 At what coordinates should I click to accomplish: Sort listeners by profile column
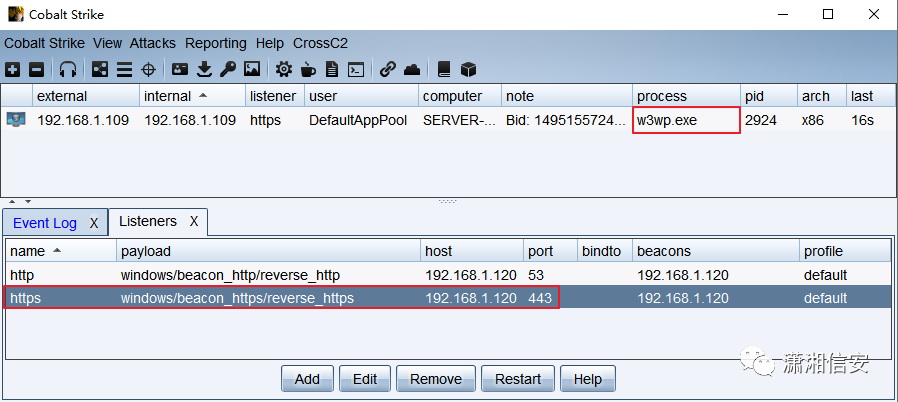point(845,251)
